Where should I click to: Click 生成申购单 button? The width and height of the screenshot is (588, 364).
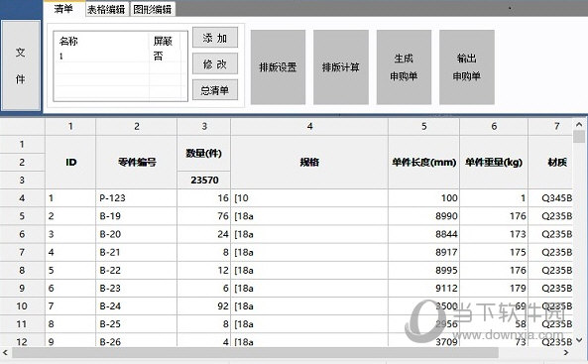click(x=404, y=67)
